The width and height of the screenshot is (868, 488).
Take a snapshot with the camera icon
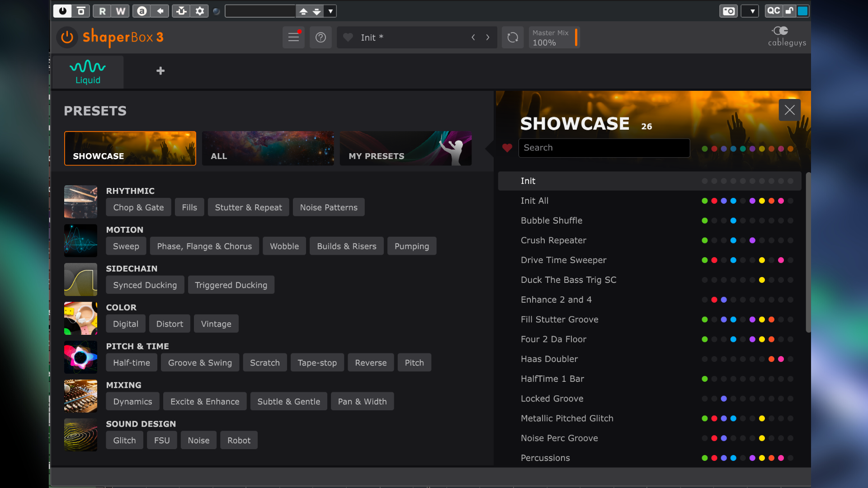[728, 11]
